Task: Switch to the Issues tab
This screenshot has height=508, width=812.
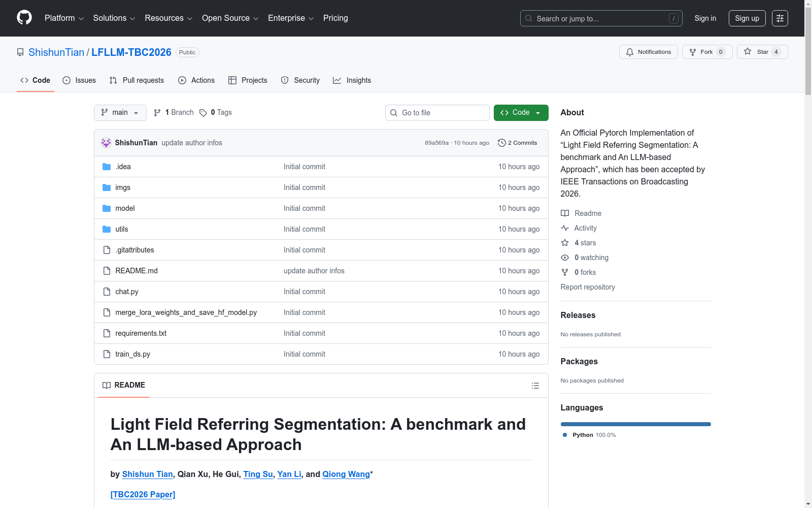Action: click(x=79, y=80)
